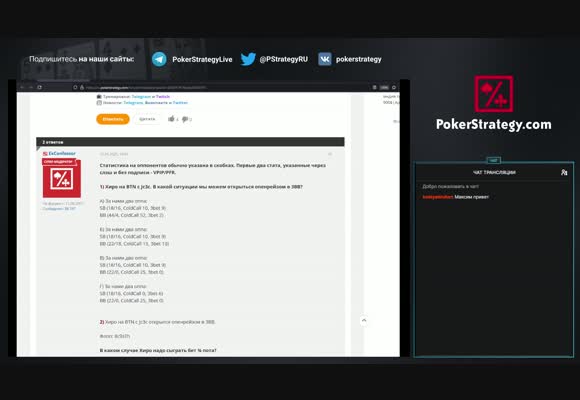The width and height of the screenshot is (580, 400).
Task: Open the Twitch link in the post
Action: coord(163,97)
